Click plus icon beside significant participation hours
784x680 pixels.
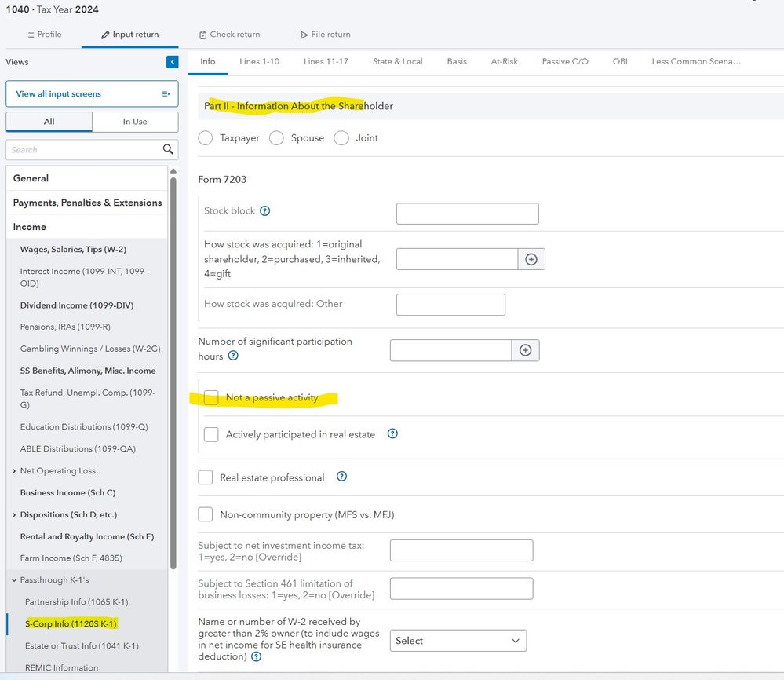(525, 350)
